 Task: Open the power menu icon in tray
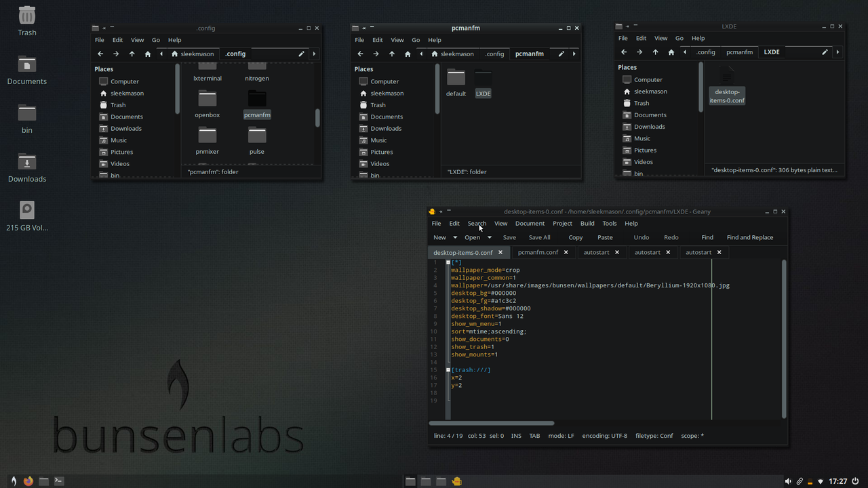(x=855, y=481)
